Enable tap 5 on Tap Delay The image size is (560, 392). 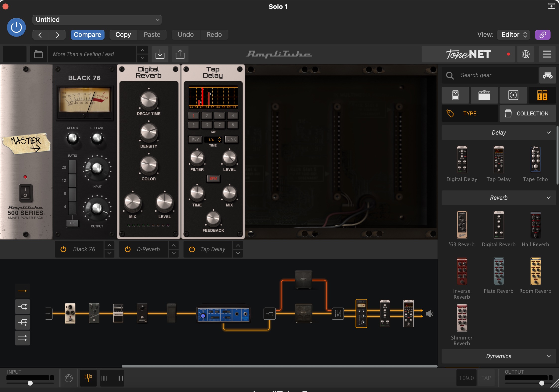[193, 125]
